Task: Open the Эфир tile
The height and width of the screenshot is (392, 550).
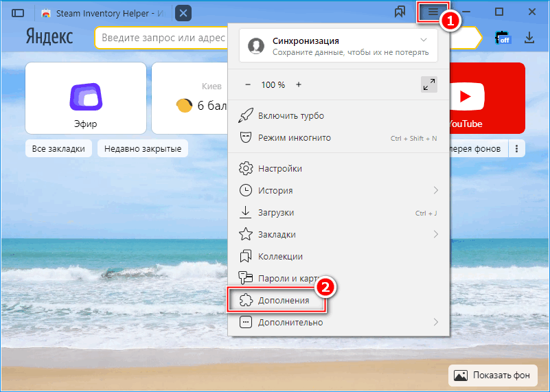Action: click(x=86, y=98)
